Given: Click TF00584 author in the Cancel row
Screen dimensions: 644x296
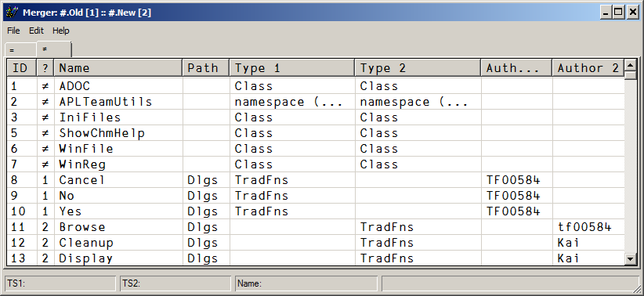Looking at the screenshot, I should tap(513, 180).
